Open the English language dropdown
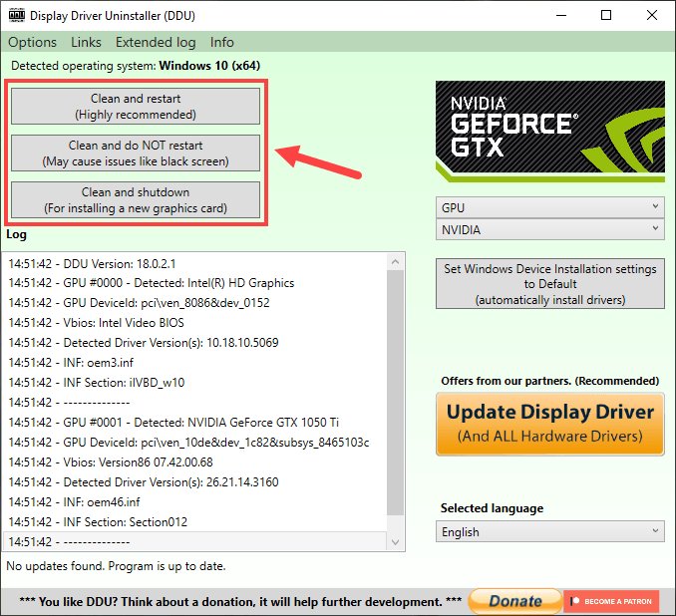The image size is (676, 616). [x=550, y=531]
